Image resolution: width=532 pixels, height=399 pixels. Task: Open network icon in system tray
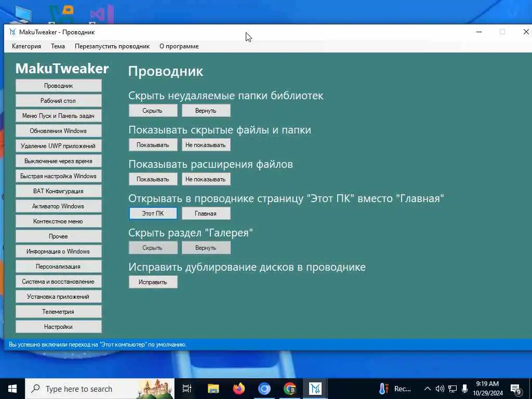pos(453,389)
